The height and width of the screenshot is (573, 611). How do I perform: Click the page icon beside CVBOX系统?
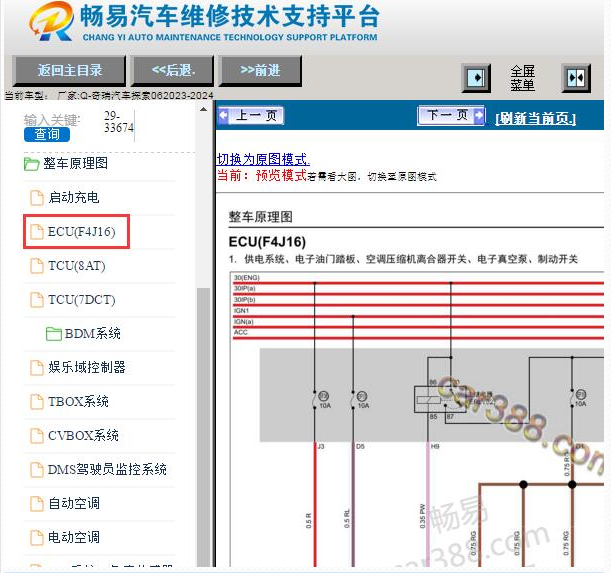pos(37,436)
